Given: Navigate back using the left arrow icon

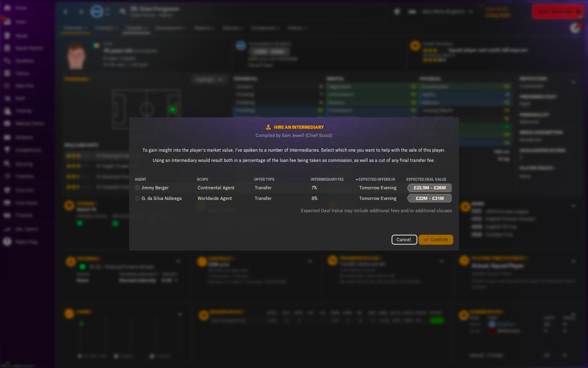Looking at the screenshot, I should pyautogui.click(x=65, y=11).
